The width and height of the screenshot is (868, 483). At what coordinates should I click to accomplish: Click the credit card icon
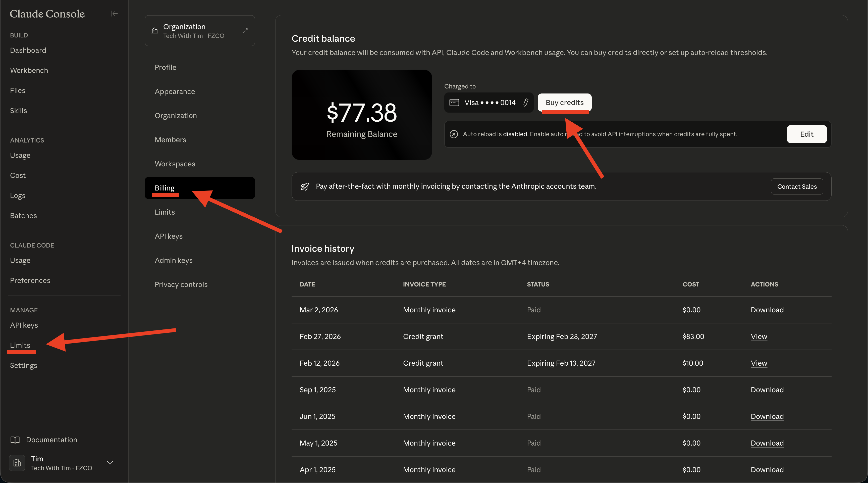[x=454, y=103]
